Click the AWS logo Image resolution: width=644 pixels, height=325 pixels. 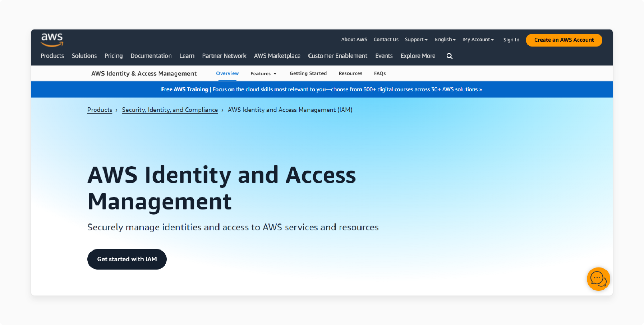52,40
